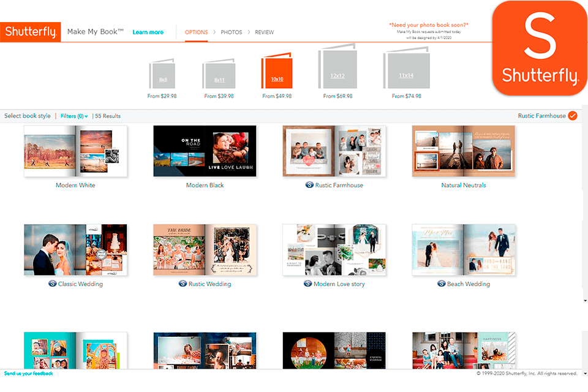Go to the PHOTOS step tab

coord(232,32)
